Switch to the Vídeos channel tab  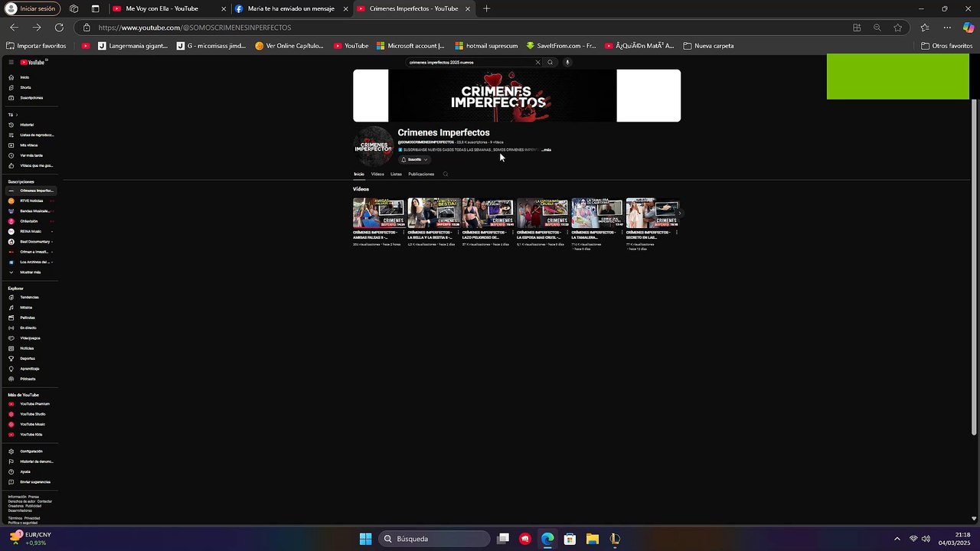click(x=377, y=174)
